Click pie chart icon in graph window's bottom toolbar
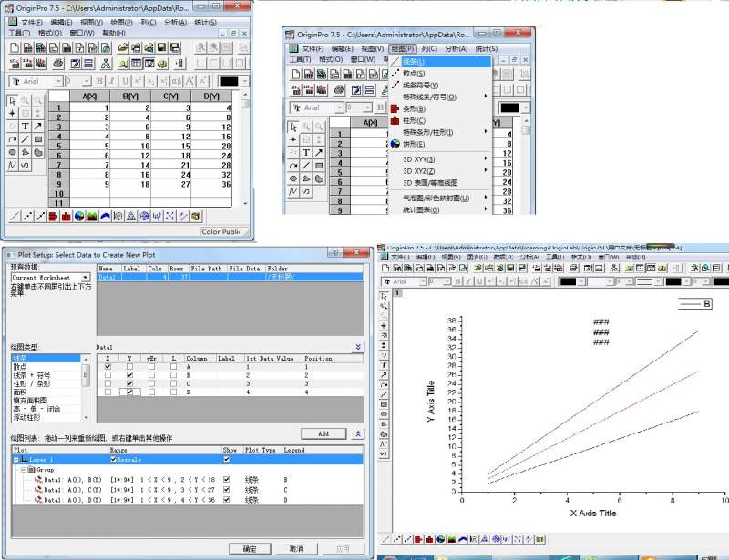This screenshot has width=729, height=560. coord(441,539)
